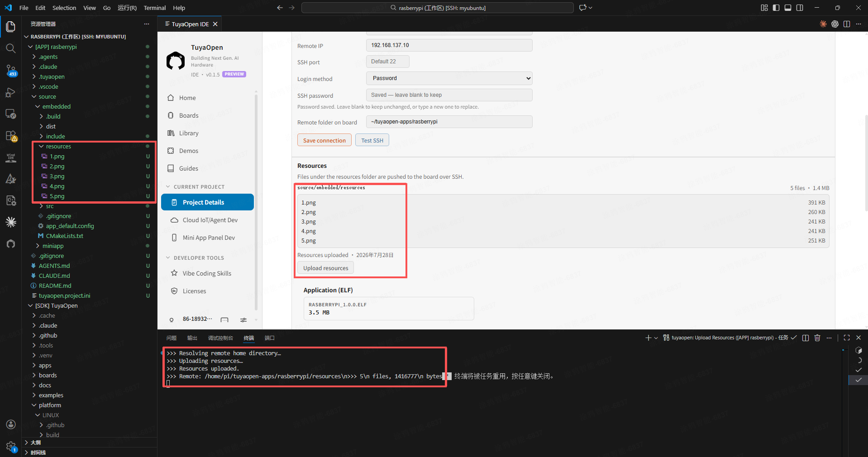Screen dimensions: 868x457
Task: Open the Claude starburst icon in activity bar
Action: [11, 222]
